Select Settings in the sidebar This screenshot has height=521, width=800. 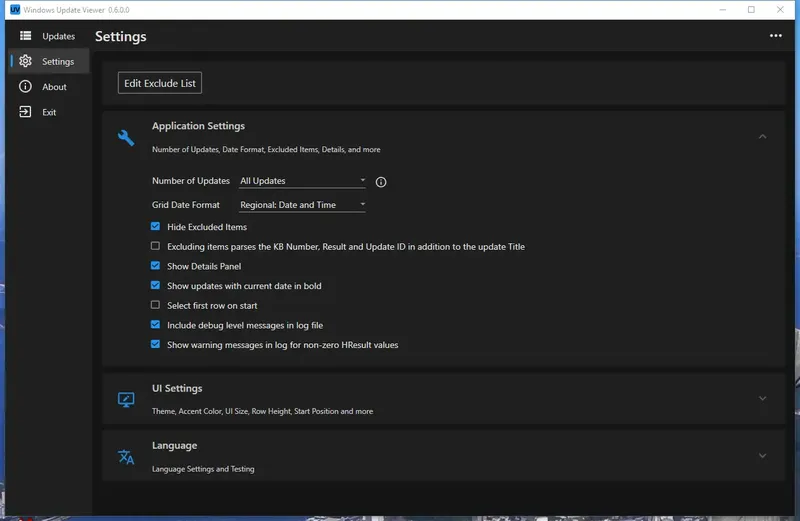[x=49, y=61]
